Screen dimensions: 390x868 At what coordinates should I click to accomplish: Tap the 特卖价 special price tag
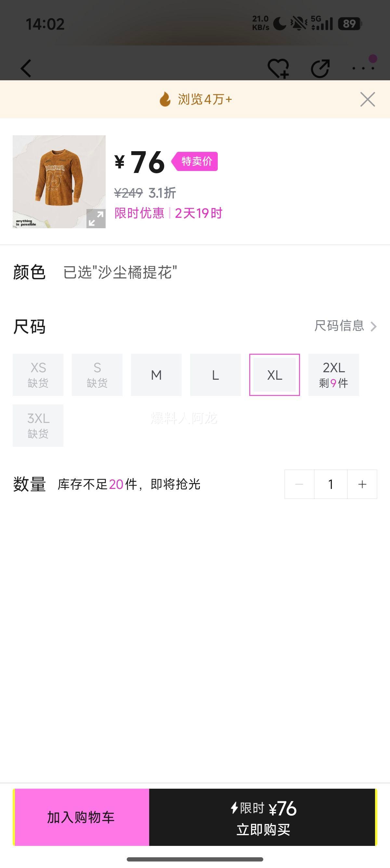(196, 161)
